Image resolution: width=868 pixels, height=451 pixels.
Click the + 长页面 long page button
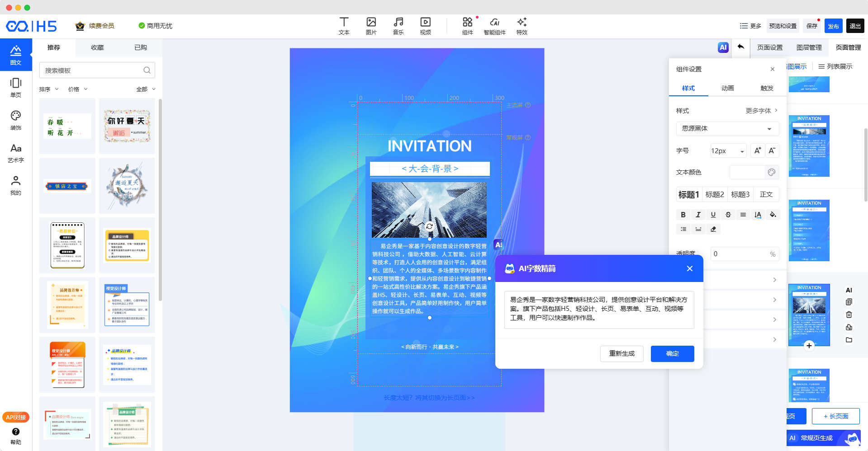point(836,416)
